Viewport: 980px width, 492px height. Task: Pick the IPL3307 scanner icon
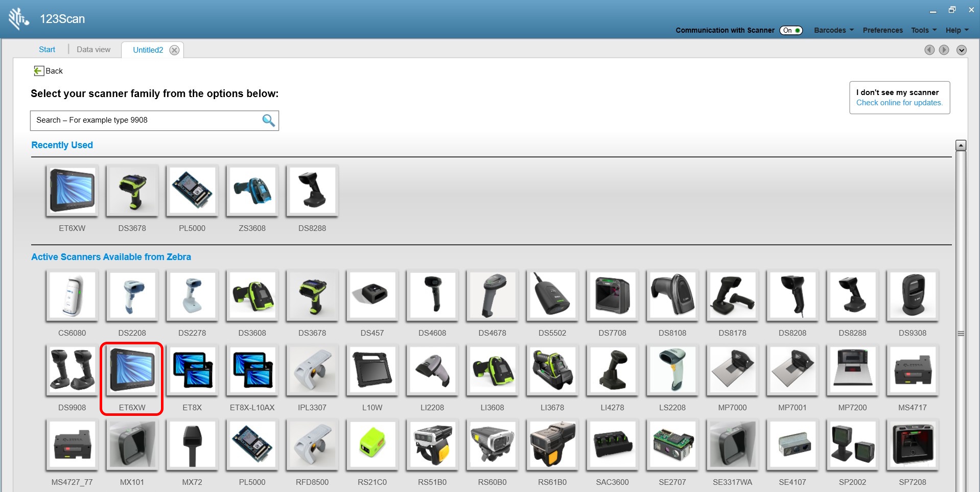(x=312, y=370)
